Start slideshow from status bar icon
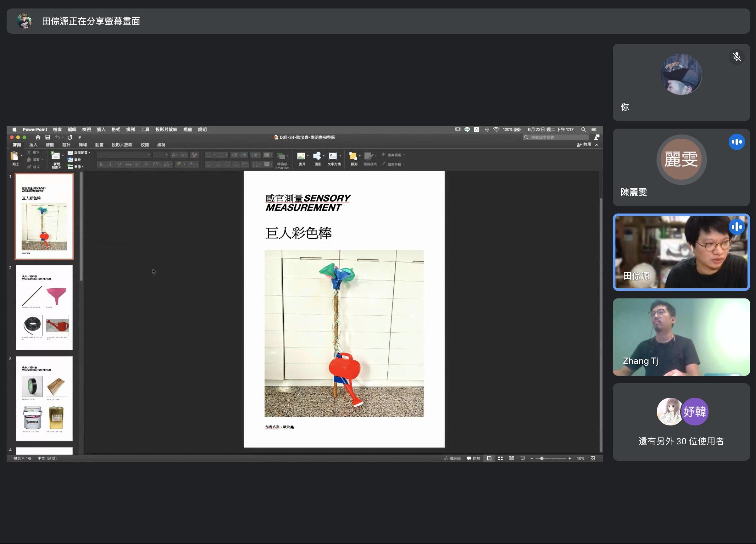This screenshot has width=756, height=544. (x=523, y=458)
